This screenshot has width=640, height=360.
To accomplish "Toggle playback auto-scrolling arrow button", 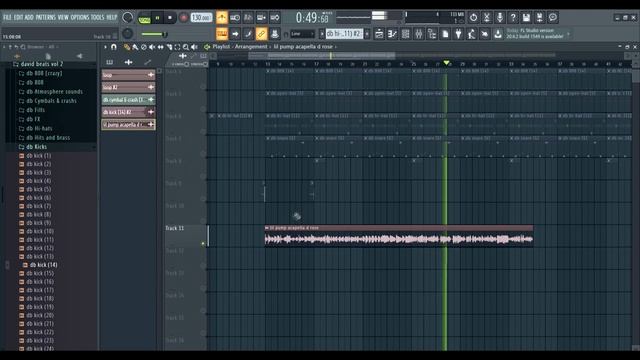I will tap(235, 33).
